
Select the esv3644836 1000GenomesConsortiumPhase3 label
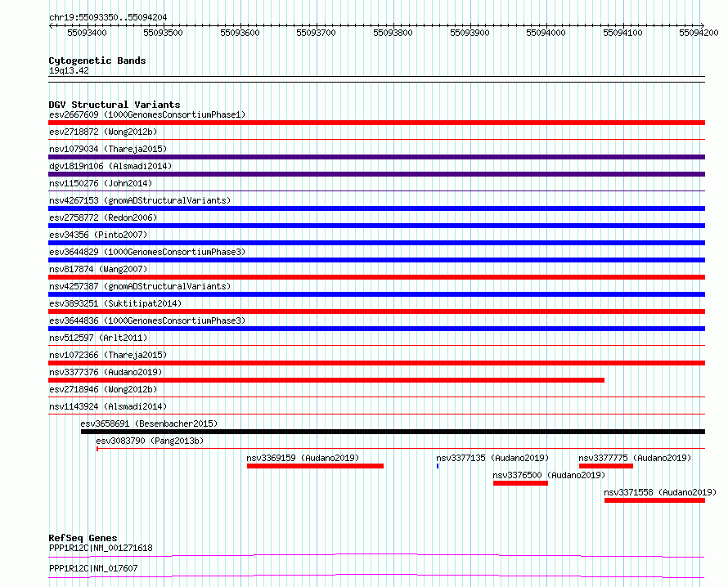pyautogui.click(x=147, y=320)
